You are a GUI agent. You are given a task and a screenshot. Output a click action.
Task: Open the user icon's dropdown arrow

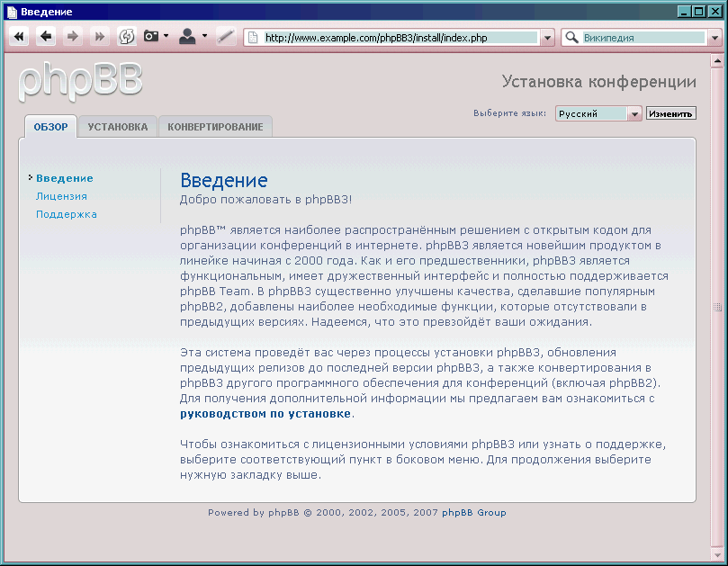(204, 36)
